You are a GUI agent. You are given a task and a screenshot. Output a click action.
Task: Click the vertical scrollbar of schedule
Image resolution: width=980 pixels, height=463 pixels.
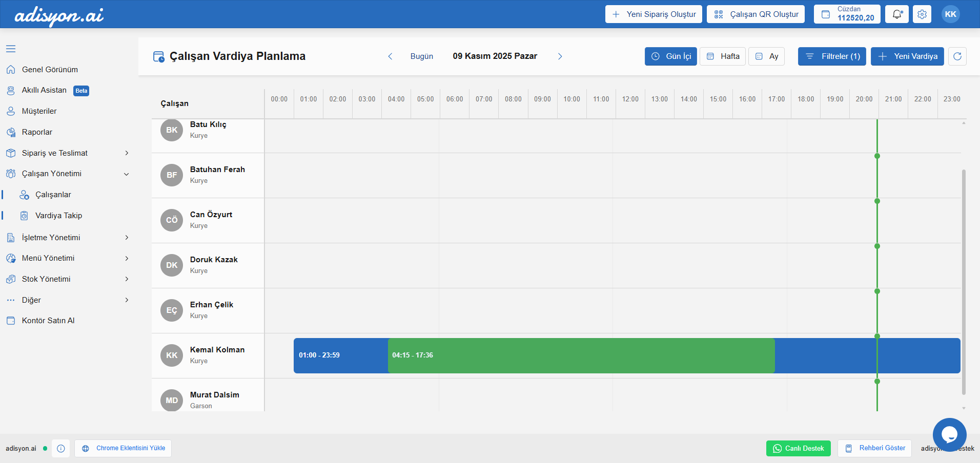tap(964, 282)
